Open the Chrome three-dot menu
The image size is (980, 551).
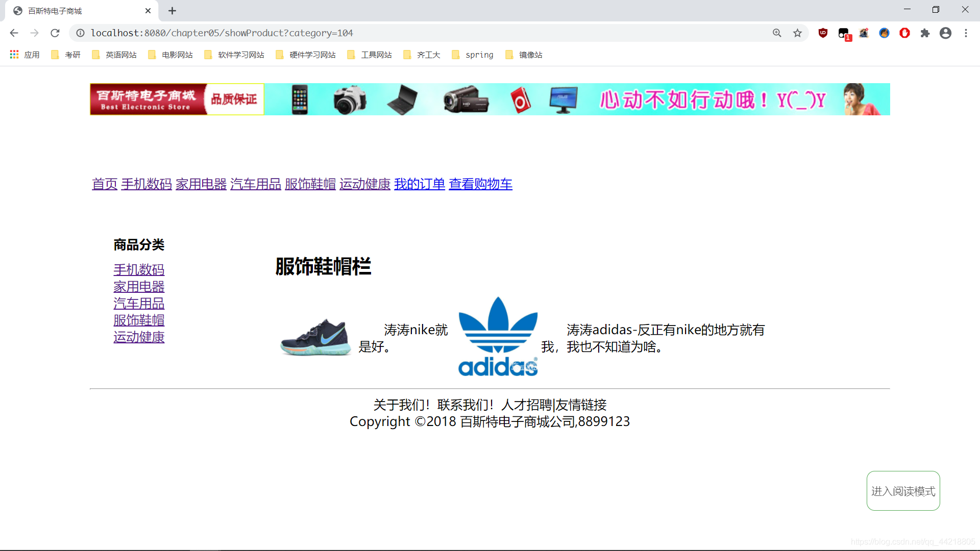coord(966,33)
